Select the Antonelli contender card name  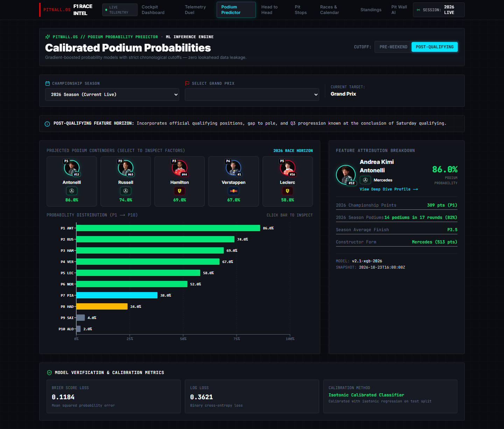[72, 182]
